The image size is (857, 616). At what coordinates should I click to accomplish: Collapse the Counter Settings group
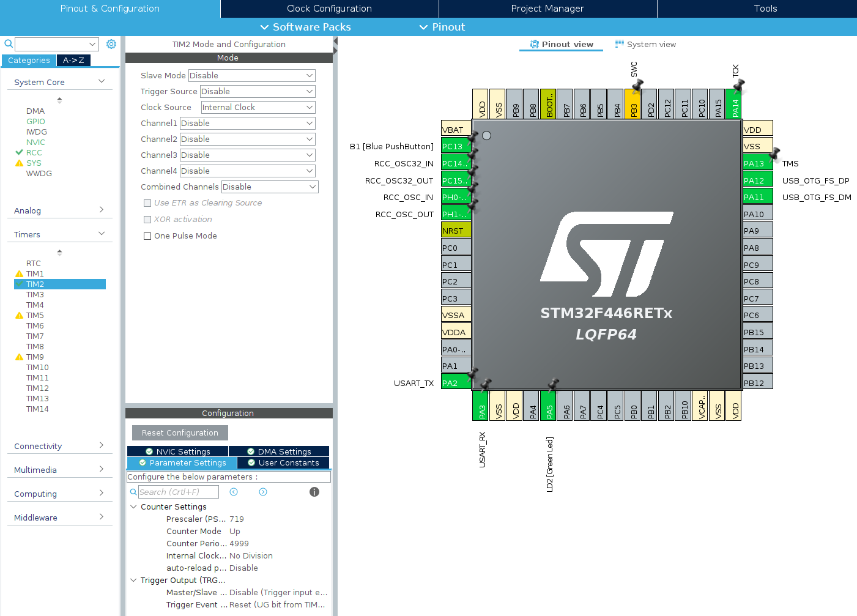point(133,507)
